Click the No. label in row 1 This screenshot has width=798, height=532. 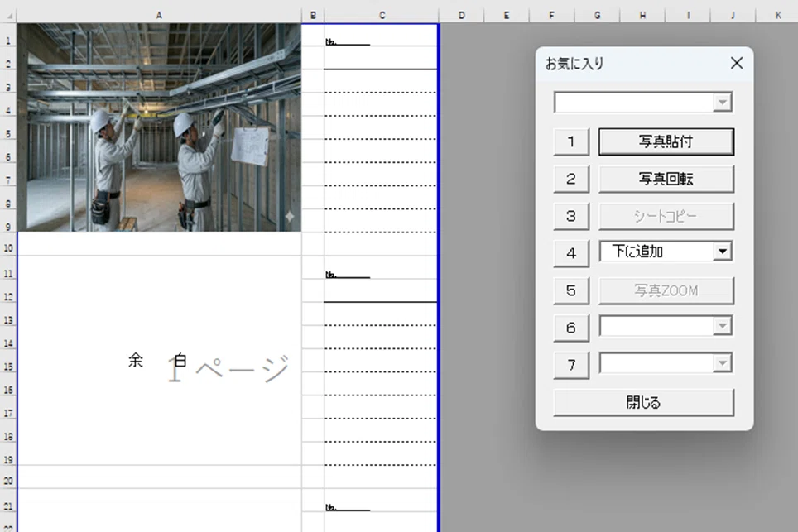tap(331, 41)
